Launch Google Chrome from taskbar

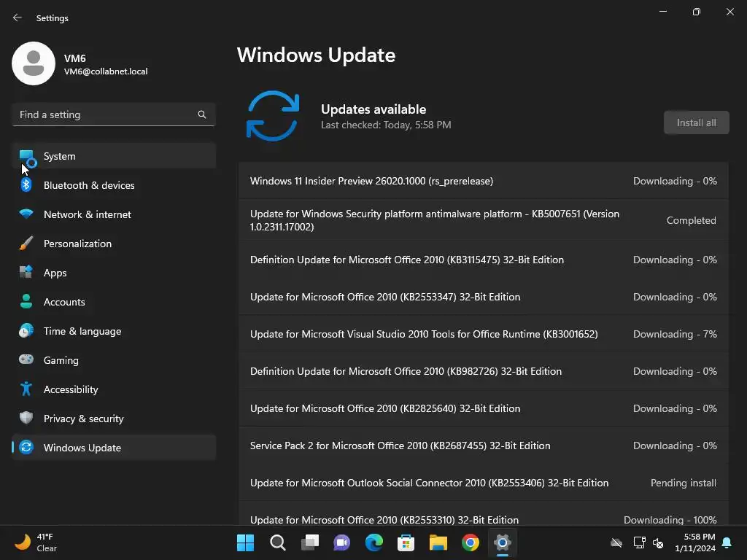(471, 542)
